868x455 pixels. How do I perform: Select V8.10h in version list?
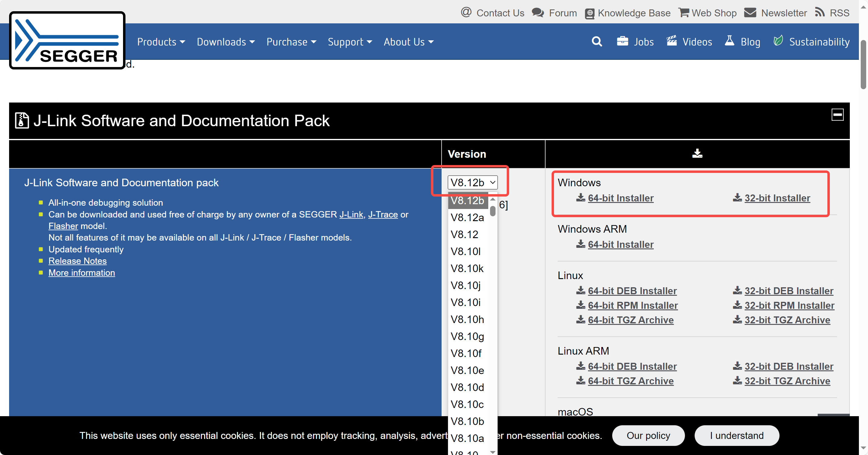coord(468,319)
